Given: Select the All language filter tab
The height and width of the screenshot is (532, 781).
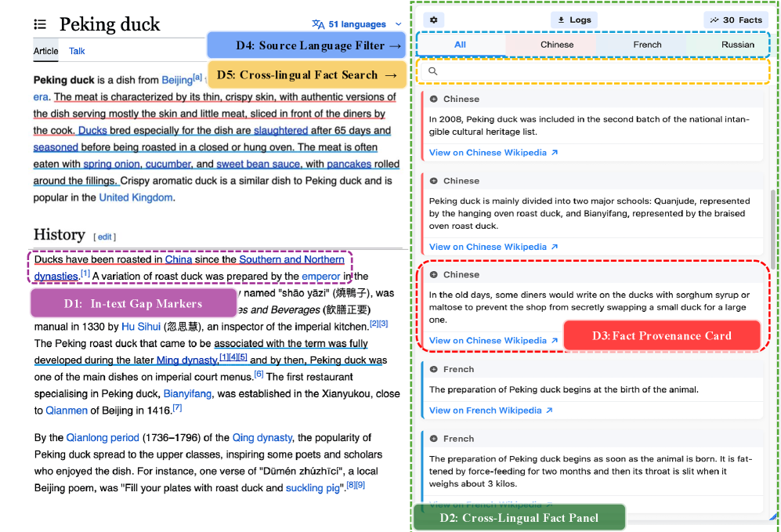Looking at the screenshot, I should [461, 45].
